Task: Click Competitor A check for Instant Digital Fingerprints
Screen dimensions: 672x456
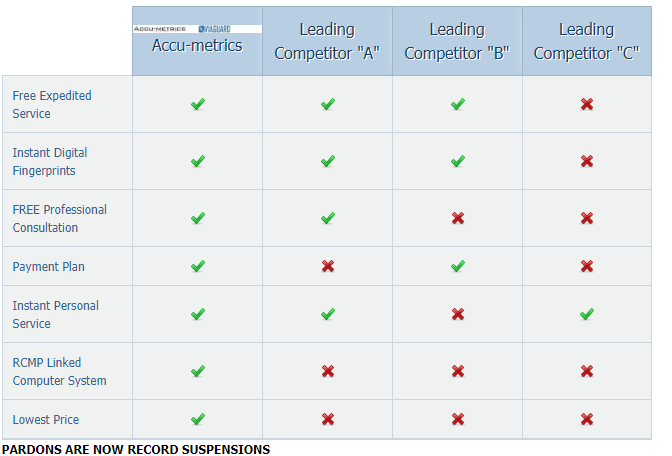Action: (327, 161)
